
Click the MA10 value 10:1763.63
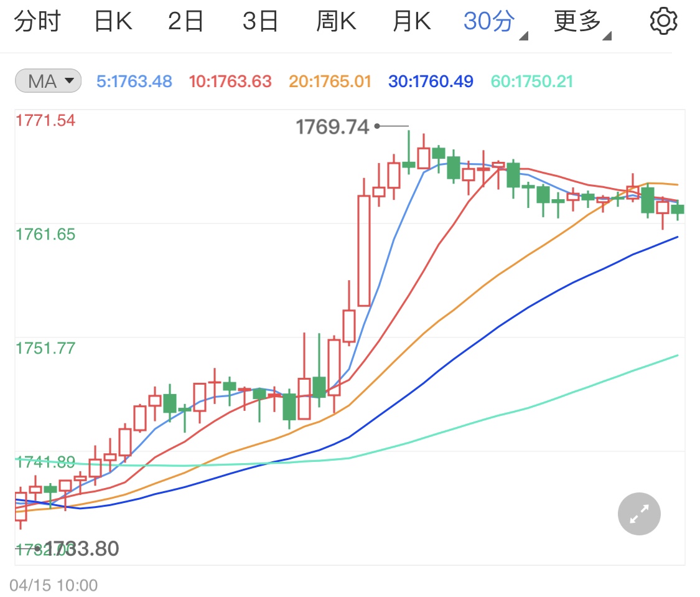click(x=230, y=82)
